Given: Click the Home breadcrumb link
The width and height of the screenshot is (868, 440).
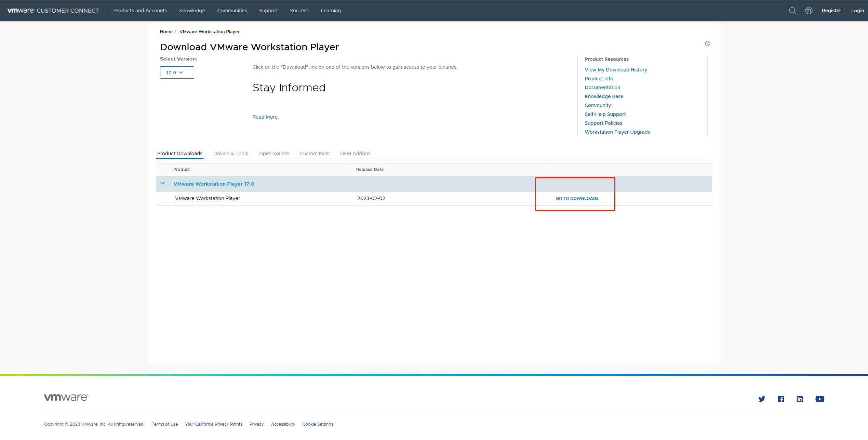Looking at the screenshot, I should pyautogui.click(x=166, y=32).
